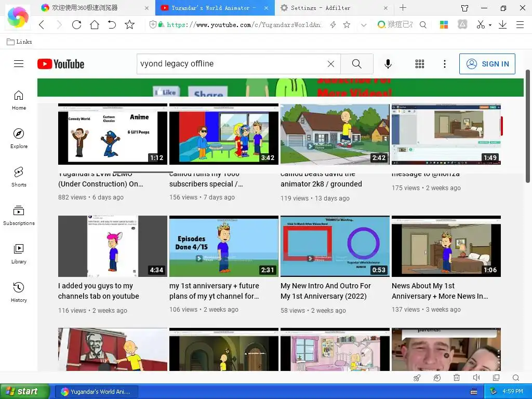Open the downloads icon

(502, 24)
